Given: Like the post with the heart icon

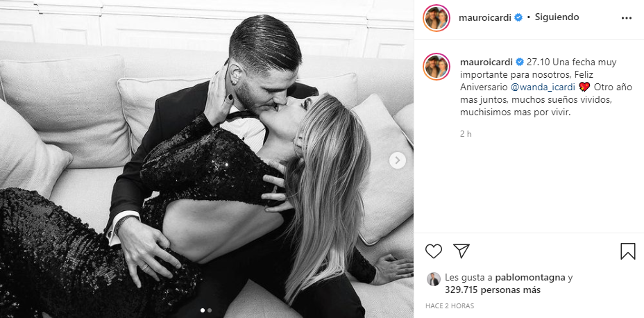Looking at the screenshot, I should (x=434, y=251).
